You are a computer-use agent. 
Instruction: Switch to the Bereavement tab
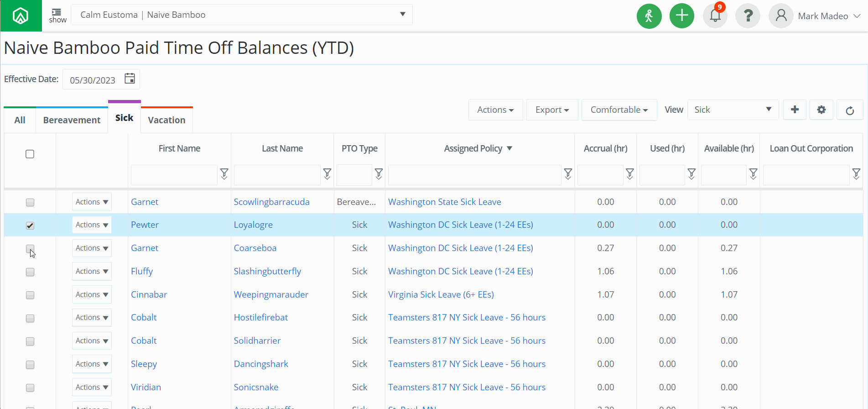pos(72,120)
